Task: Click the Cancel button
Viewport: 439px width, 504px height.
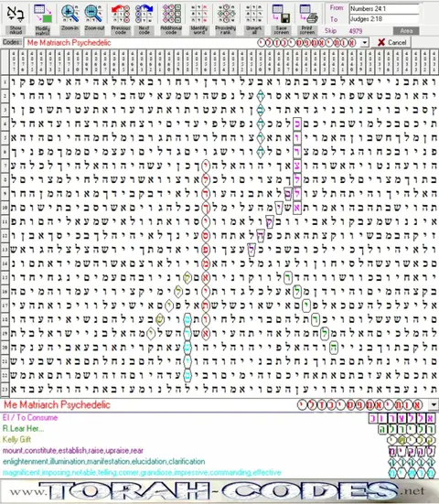Action: click(391, 42)
